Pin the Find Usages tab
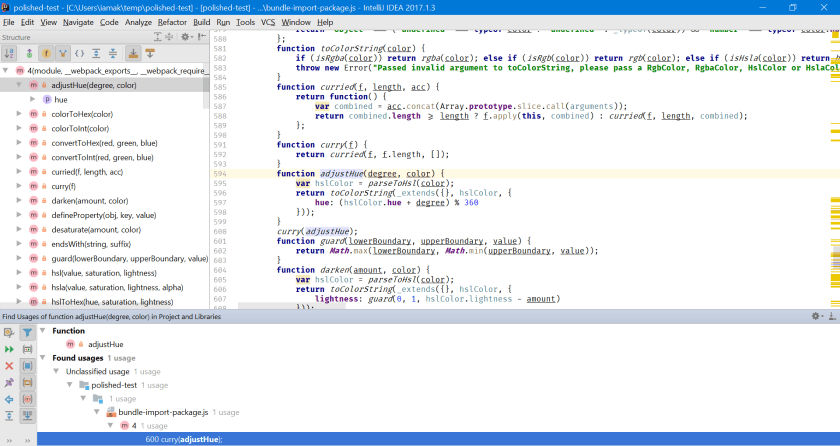Image resolution: width=840 pixels, height=446 pixels. (9, 382)
